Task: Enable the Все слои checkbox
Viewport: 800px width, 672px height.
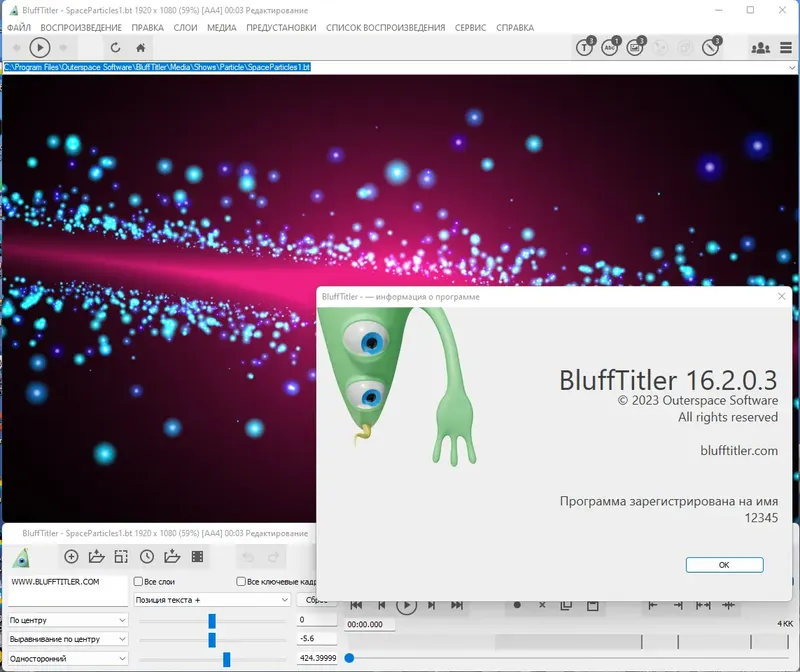Action: pyautogui.click(x=139, y=581)
